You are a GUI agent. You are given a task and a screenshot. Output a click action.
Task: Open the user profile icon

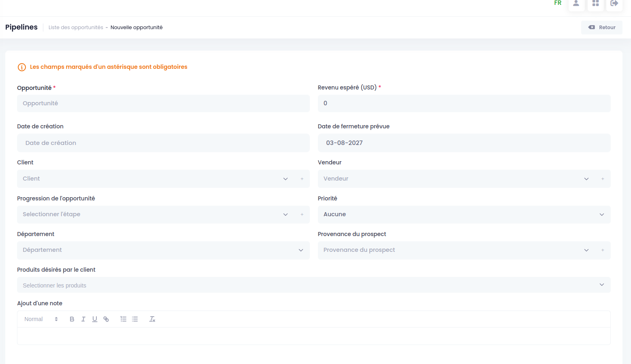tap(576, 4)
